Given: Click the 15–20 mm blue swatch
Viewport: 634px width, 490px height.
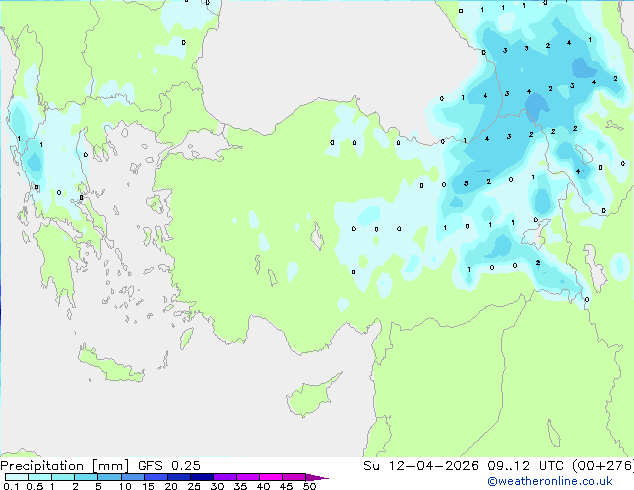Looking at the screenshot, I should click(156, 477).
